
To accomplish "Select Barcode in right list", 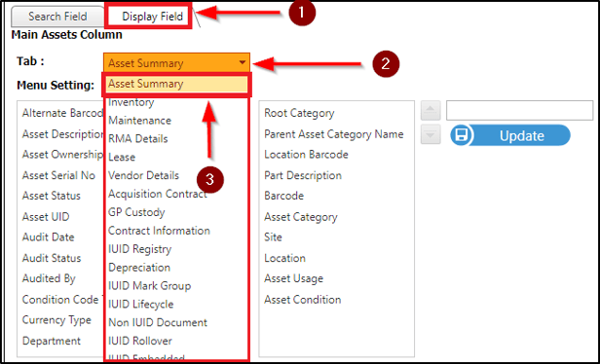I will point(284,196).
